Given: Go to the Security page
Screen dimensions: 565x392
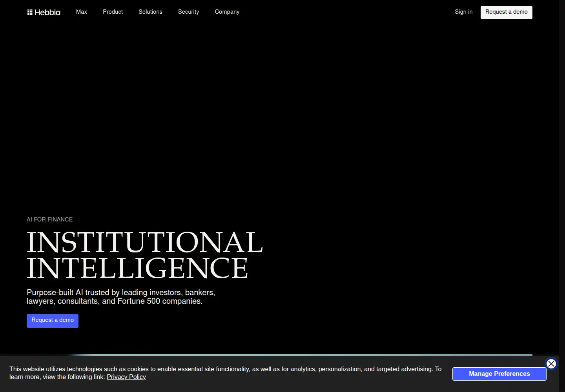Looking at the screenshot, I should [189, 12].
